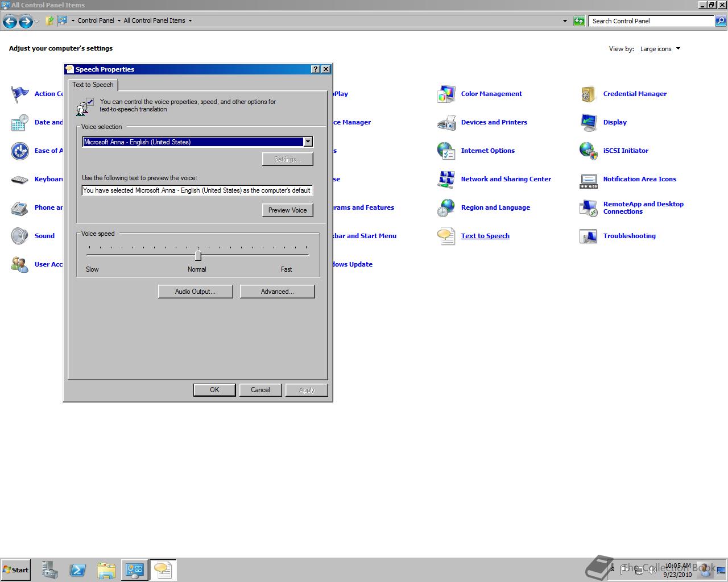The image size is (728, 582).
Task: Expand the breadcrumb root arrow before Control Panel
Action: (x=73, y=20)
